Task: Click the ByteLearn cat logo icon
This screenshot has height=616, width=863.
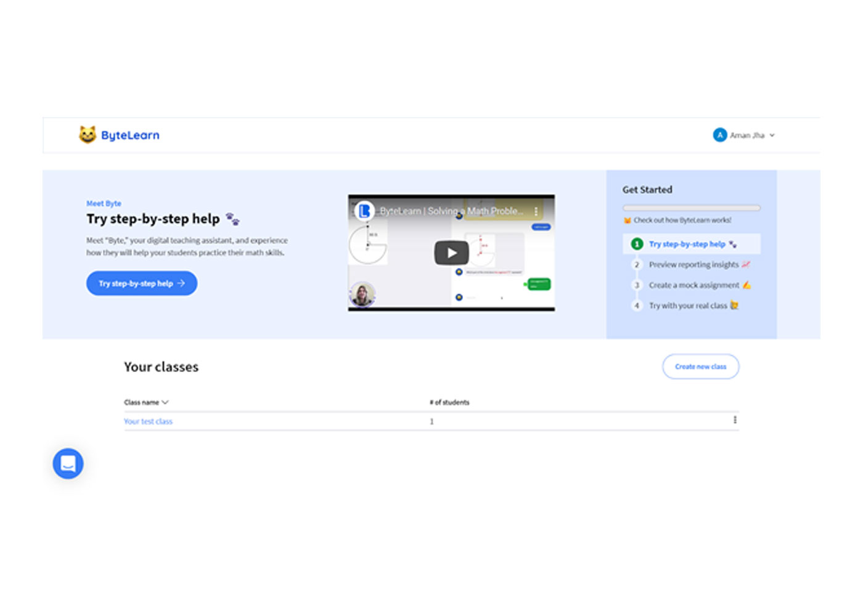Action: (88, 134)
